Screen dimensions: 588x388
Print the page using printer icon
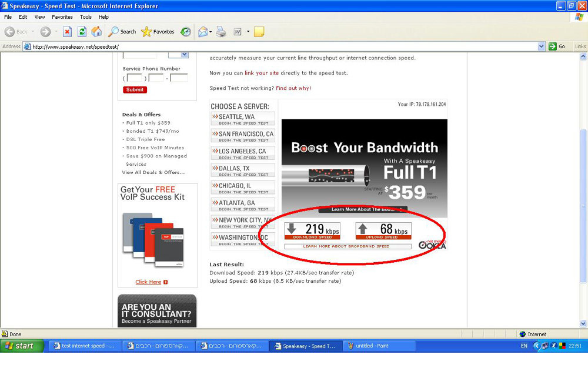point(221,32)
